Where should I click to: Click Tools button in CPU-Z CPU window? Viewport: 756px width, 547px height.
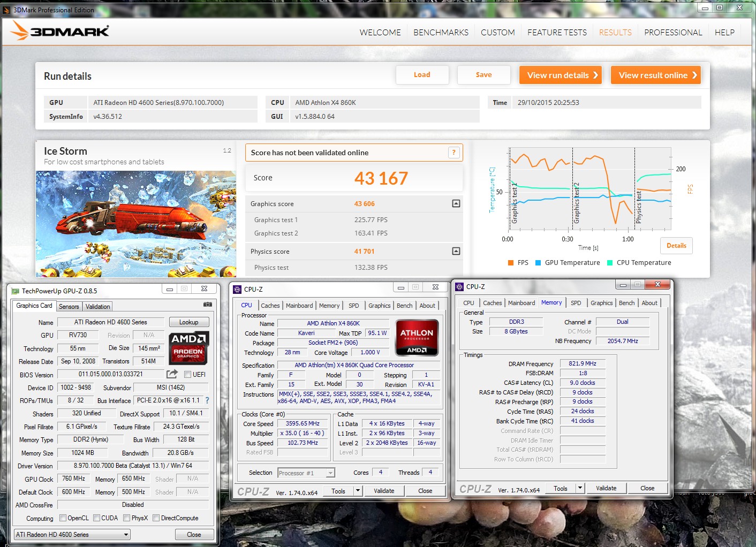[338, 491]
